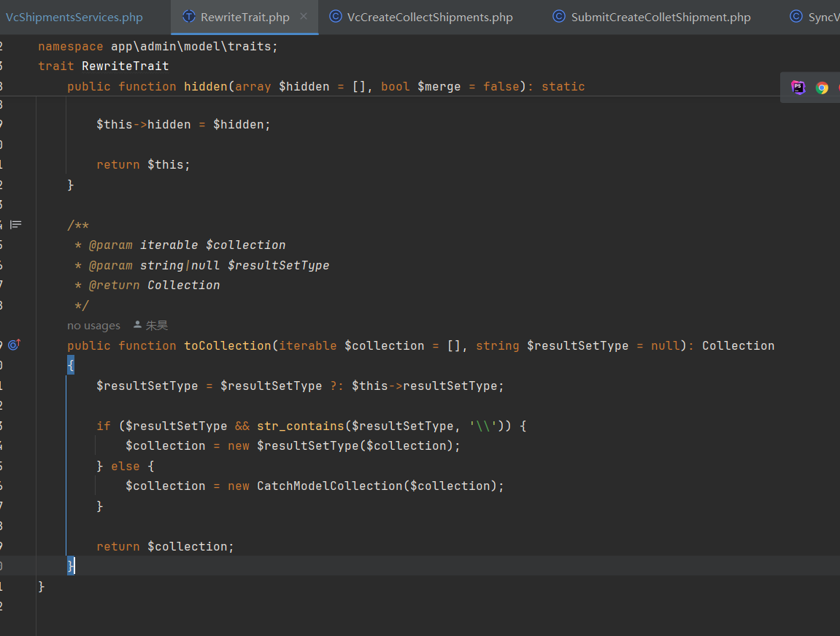The width and height of the screenshot is (840, 636).
Task: Close the RewriteTrait.php tab
Action: (304, 16)
